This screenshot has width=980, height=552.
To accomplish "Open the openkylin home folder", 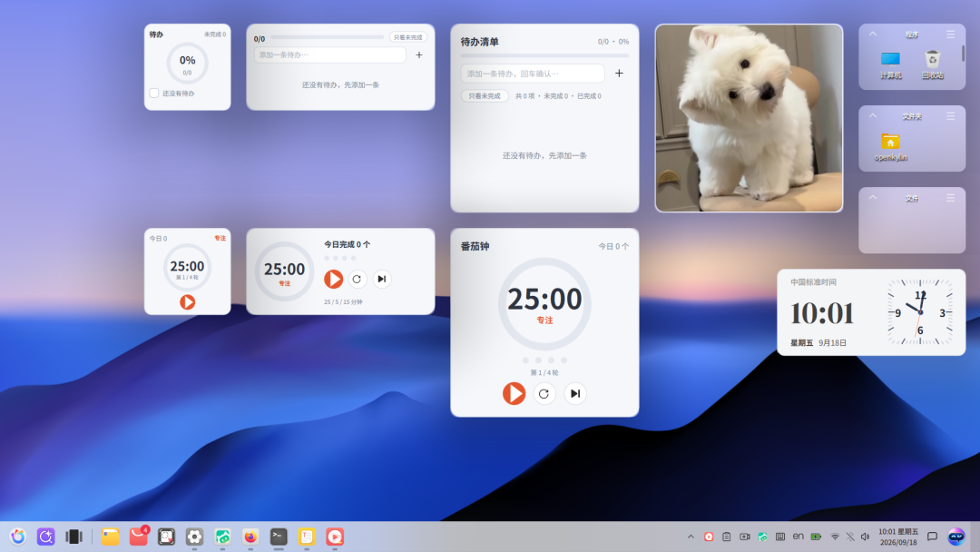I will click(891, 147).
